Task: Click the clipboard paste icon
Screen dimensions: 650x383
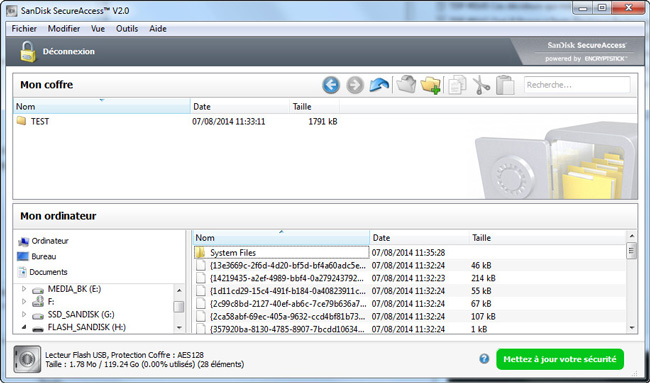Action: (x=505, y=85)
